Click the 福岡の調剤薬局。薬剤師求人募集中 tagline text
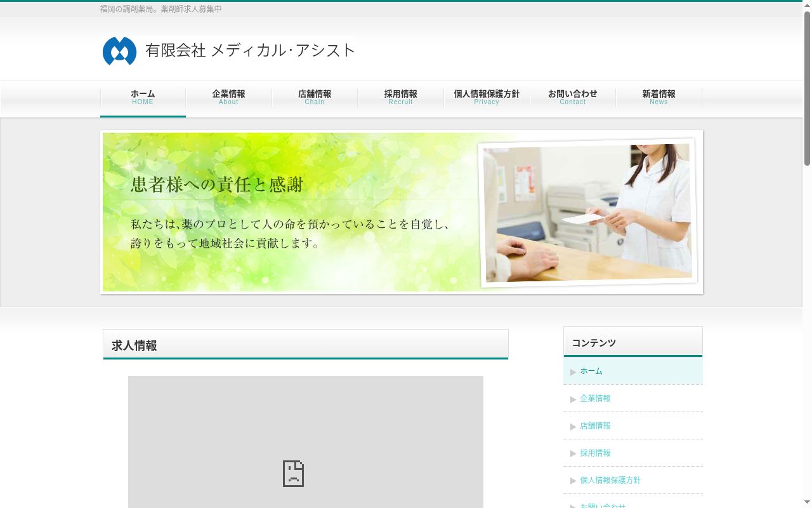Image resolution: width=812 pixels, height=508 pixels. (x=161, y=9)
